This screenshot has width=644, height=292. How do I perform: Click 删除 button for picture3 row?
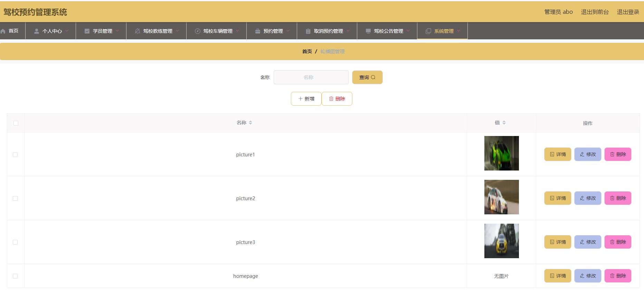click(x=618, y=242)
